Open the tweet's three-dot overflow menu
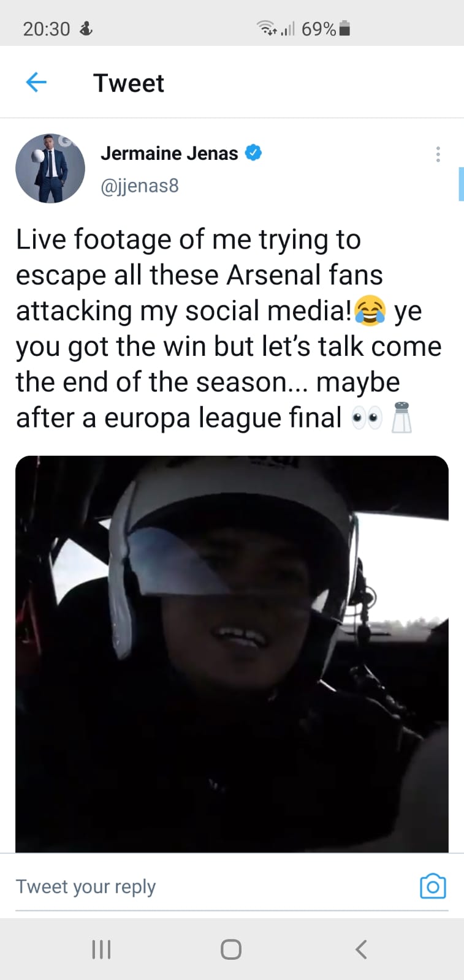This screenshot has width=464, height=980. (438, 154)
